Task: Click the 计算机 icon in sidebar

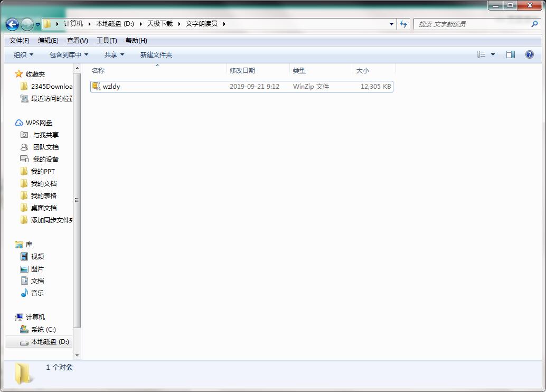Action: (19, 317)
